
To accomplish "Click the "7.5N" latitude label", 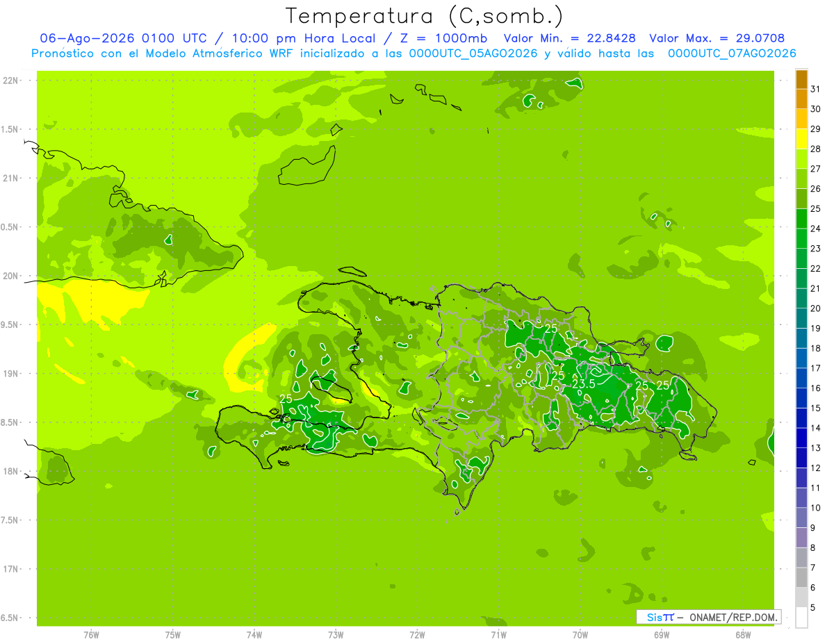I will pyautogui.click(x=10, y=520).
